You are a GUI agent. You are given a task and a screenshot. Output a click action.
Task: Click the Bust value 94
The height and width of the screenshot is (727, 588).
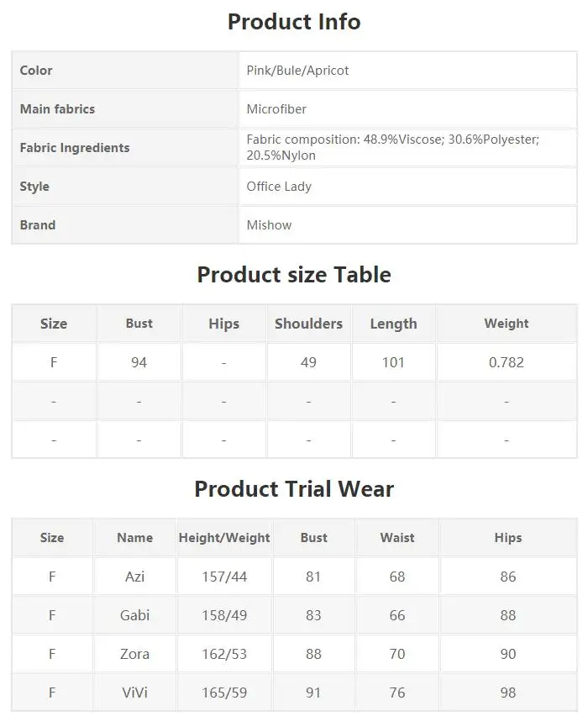coord(139,362)
